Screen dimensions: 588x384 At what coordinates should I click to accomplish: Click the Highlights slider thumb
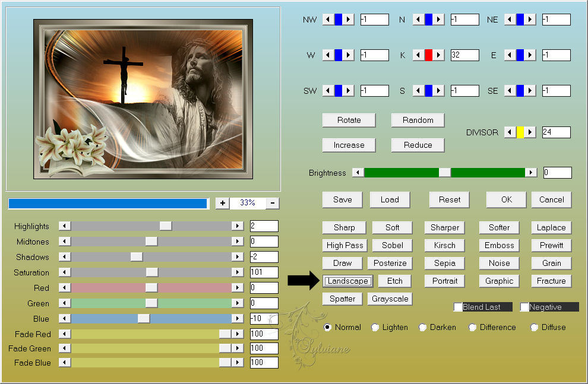click(x=166, y=226)
